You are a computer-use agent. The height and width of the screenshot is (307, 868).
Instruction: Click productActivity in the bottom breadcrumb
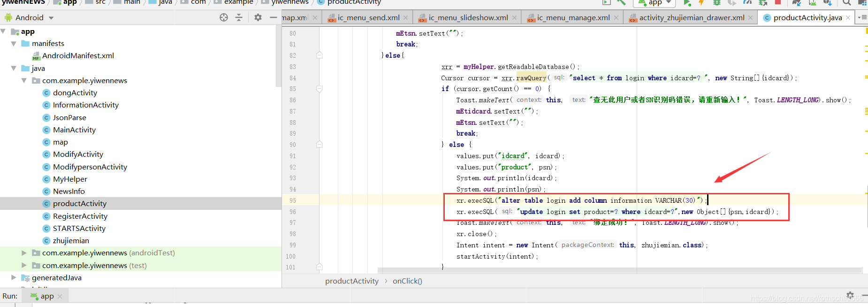(352, 281)
